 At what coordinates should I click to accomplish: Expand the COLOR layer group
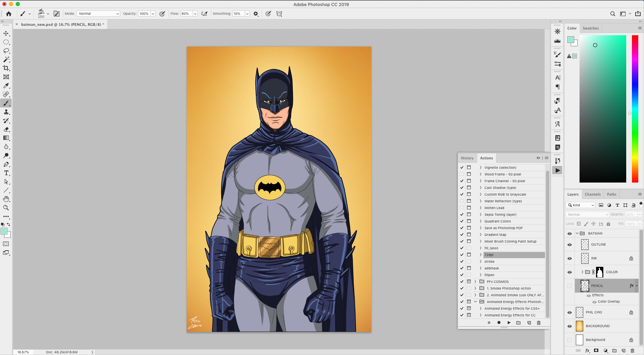click(x=582, y=272)
